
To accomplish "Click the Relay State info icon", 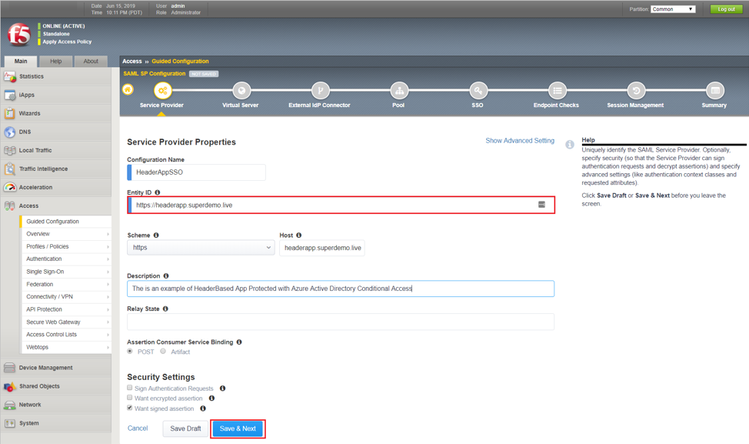I will click(165, 309).
